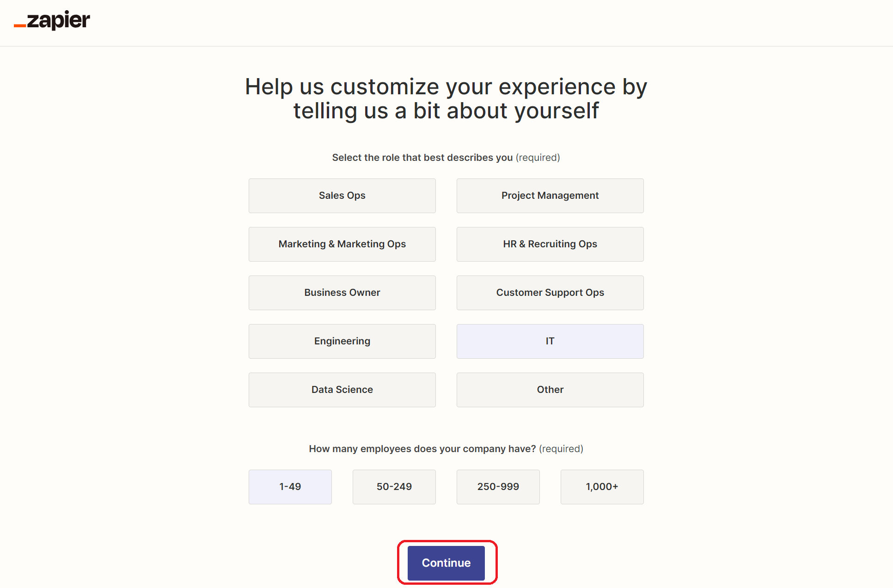Toggle the Other role option
This screenshot has height=588, width=893.
549,390
